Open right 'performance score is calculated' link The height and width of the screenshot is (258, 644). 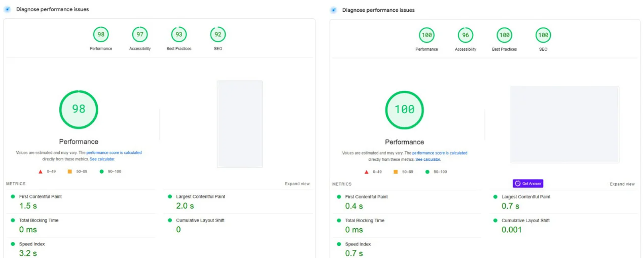pos(440,153)
